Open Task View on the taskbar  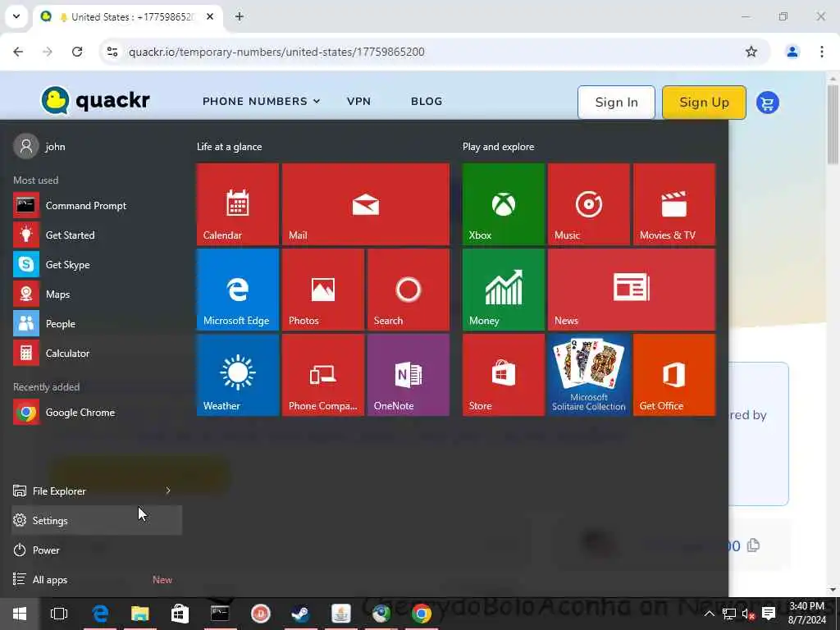click(x=59, y=614)
